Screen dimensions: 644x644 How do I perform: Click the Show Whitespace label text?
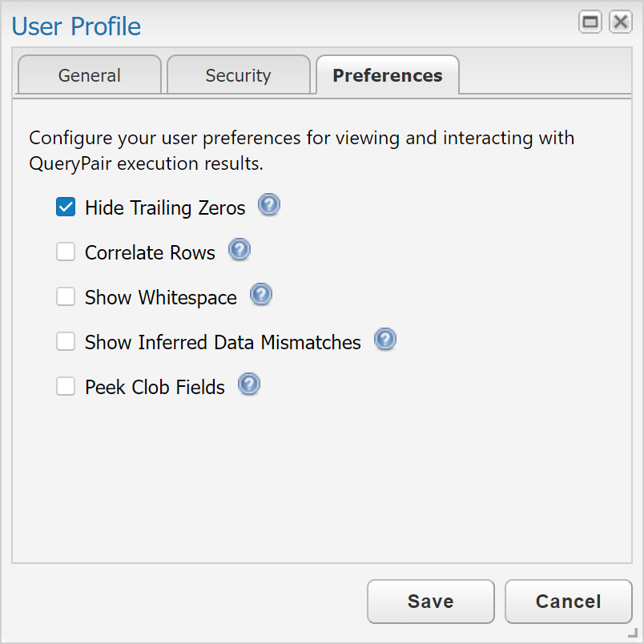(x=160, y=297)
